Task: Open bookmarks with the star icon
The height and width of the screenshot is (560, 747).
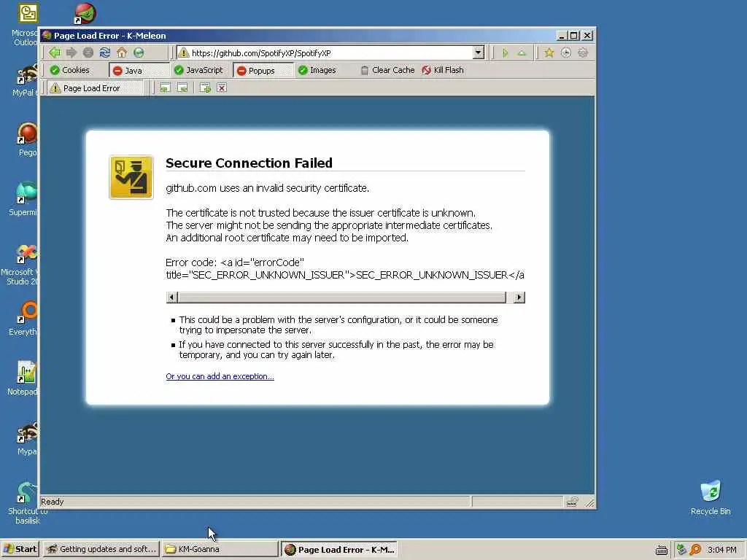Action: tap(549, 52)
